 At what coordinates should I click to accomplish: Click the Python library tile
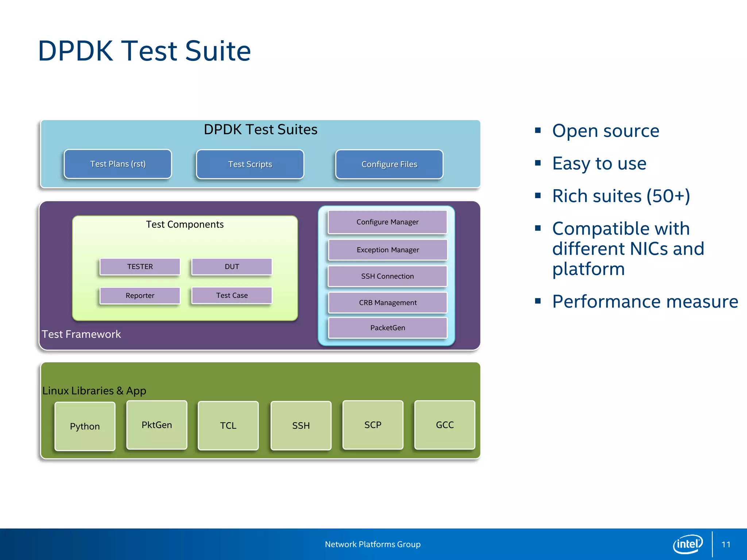click(85, 426)
